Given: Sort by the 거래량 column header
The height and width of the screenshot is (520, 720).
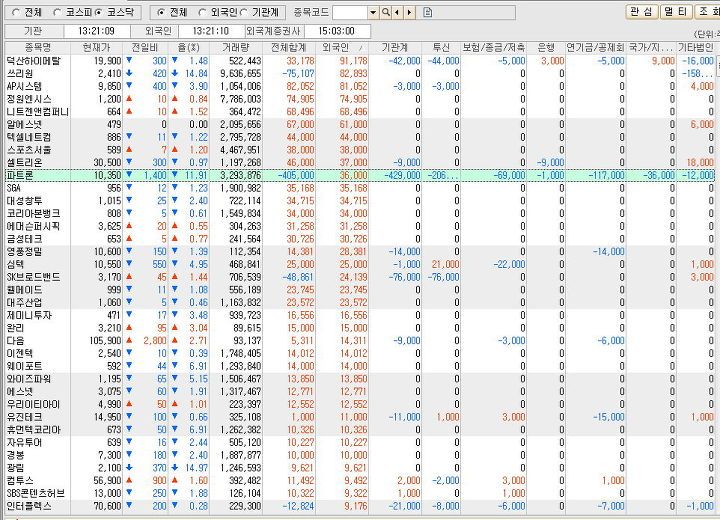Looking at the screenshot, I should coord(236,47).
